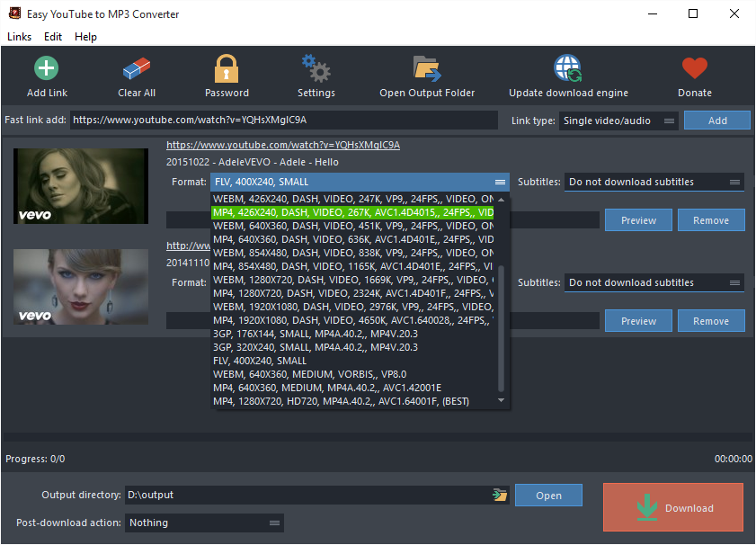Click the Open Output Folder icon
Viewport: 756px width, 545px height.
[x=426, y=68]
